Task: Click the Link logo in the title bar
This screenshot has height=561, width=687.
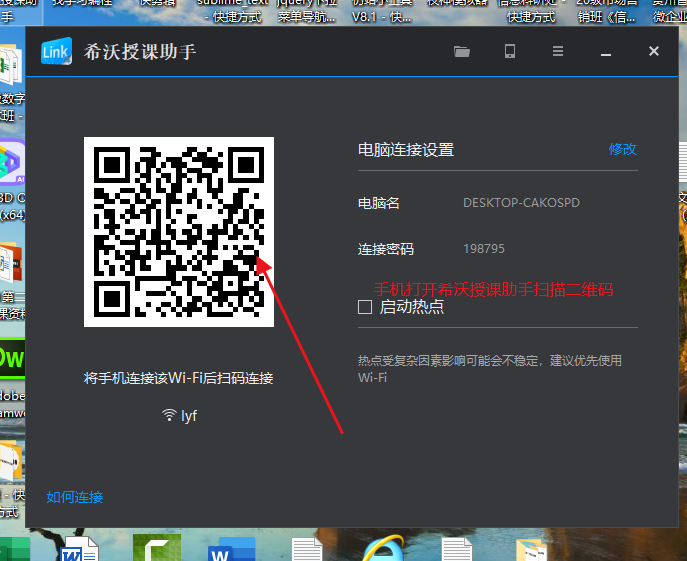Action: click(56, 51)
